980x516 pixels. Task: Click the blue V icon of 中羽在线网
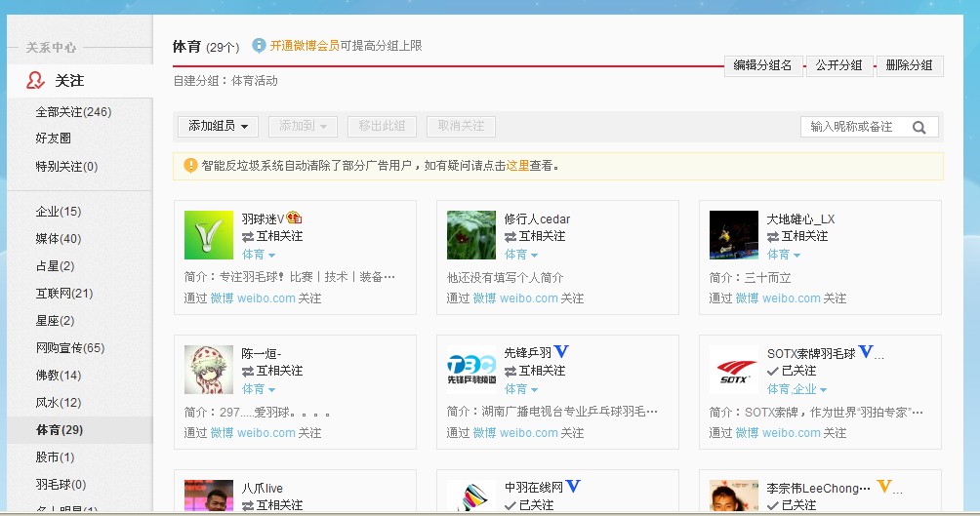[x=573, y=486]
